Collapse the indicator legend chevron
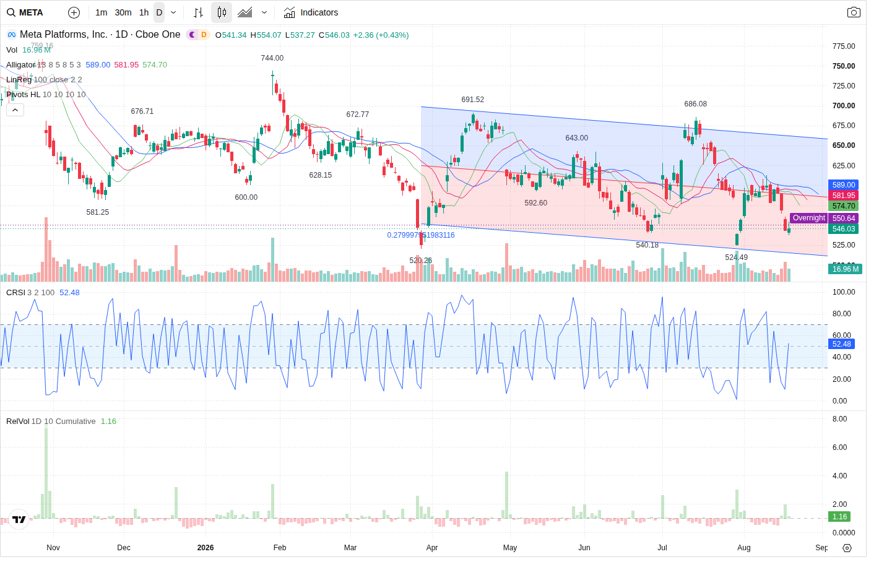Image resolution: width=879 pixels, height=588 pixels. click(15, 110)
